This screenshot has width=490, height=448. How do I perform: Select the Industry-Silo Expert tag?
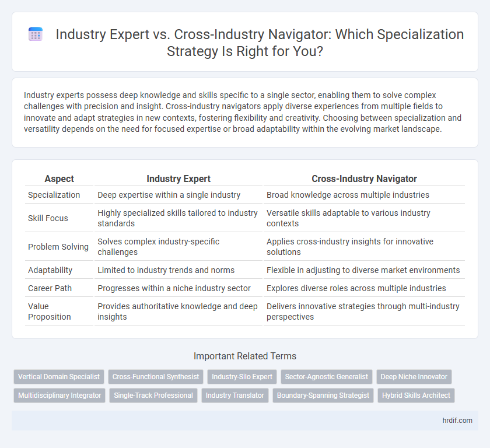coord(242,377)
